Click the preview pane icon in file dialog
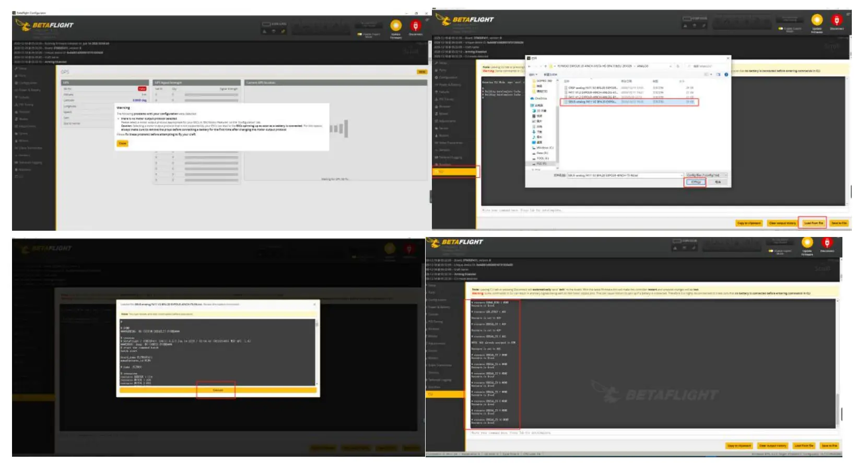The height and width of the screenshot is (463, 868). coord(718,75)
